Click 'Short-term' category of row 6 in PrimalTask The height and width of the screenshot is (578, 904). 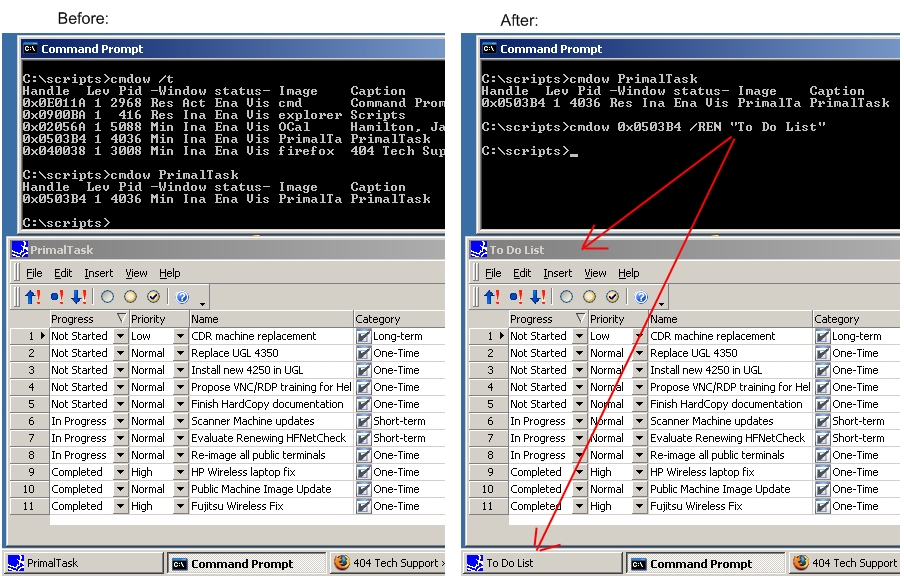point(400,421)
